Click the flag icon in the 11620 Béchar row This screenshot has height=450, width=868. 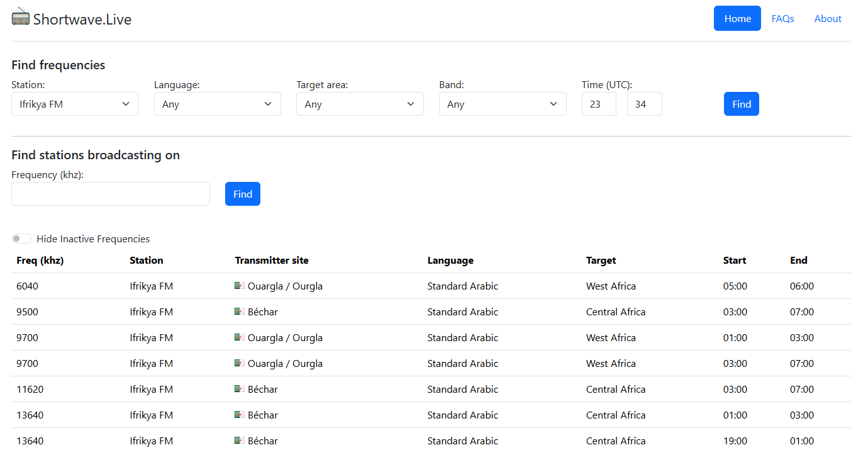click(240, 389)
